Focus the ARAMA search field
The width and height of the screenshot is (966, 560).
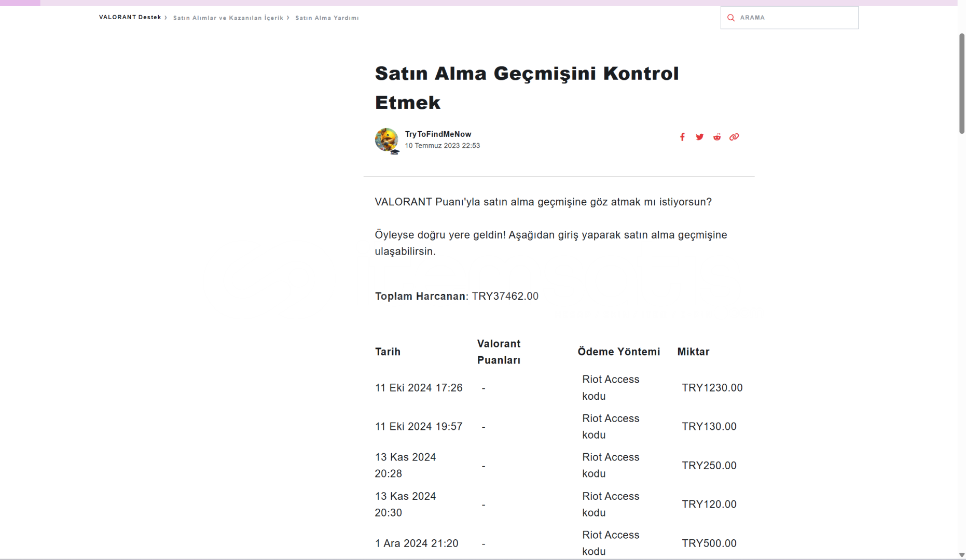tap(789, 18)
